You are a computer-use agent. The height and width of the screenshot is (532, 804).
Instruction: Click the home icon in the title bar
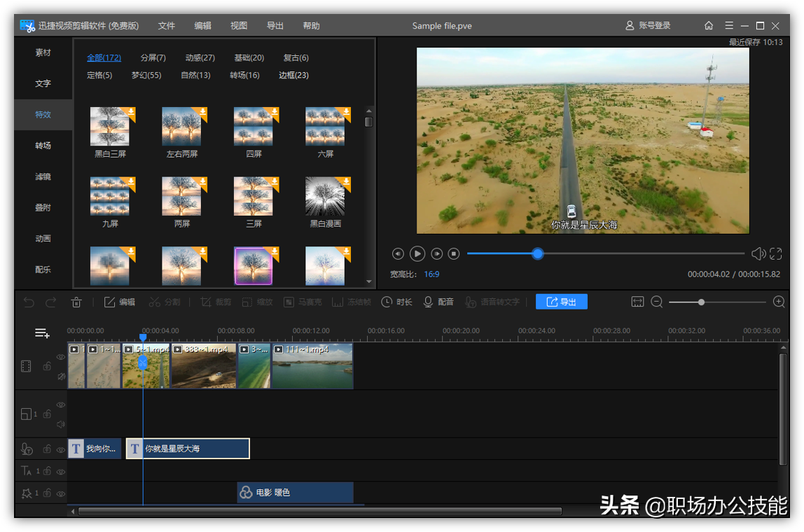click(709, 26)
